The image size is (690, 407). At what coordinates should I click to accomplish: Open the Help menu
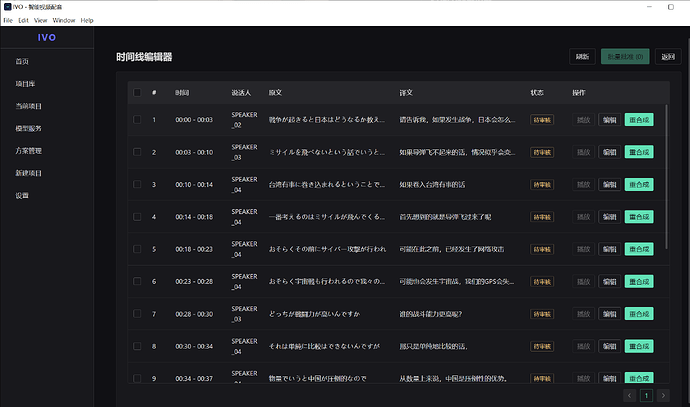(87, 20)
